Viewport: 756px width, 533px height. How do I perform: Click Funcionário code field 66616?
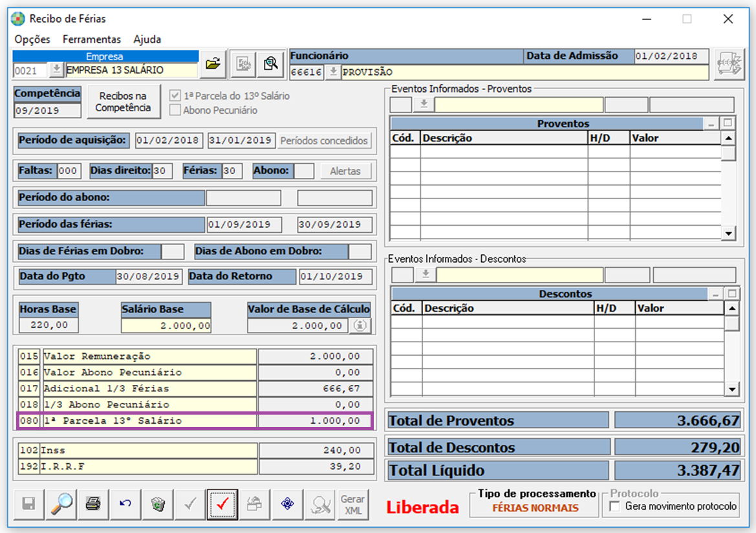tap(307, 72)
